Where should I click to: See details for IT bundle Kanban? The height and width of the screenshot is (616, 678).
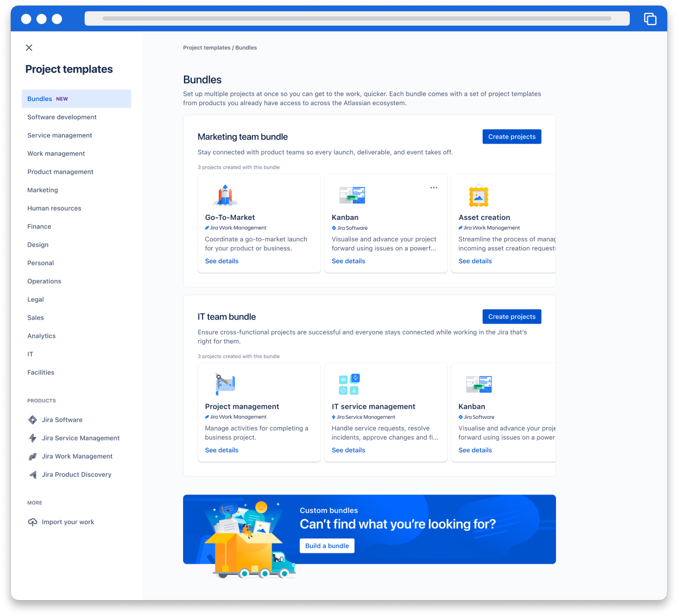(475, 450)
